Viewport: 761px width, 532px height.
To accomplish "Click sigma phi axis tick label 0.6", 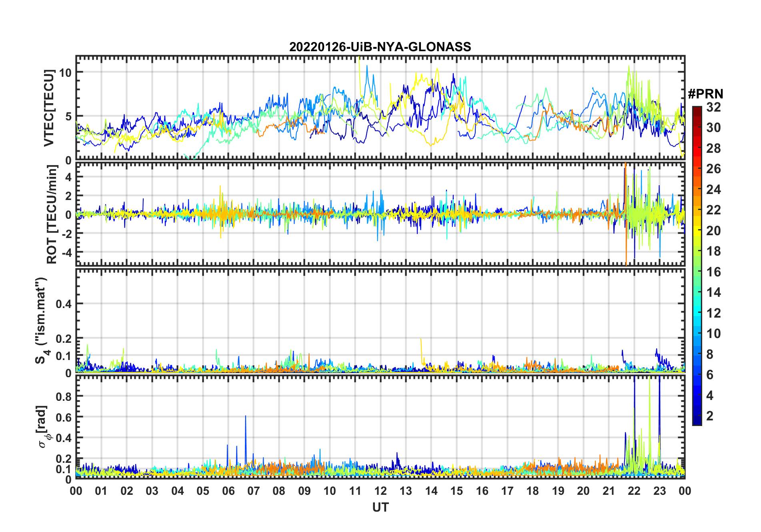I will click(64, 417).
